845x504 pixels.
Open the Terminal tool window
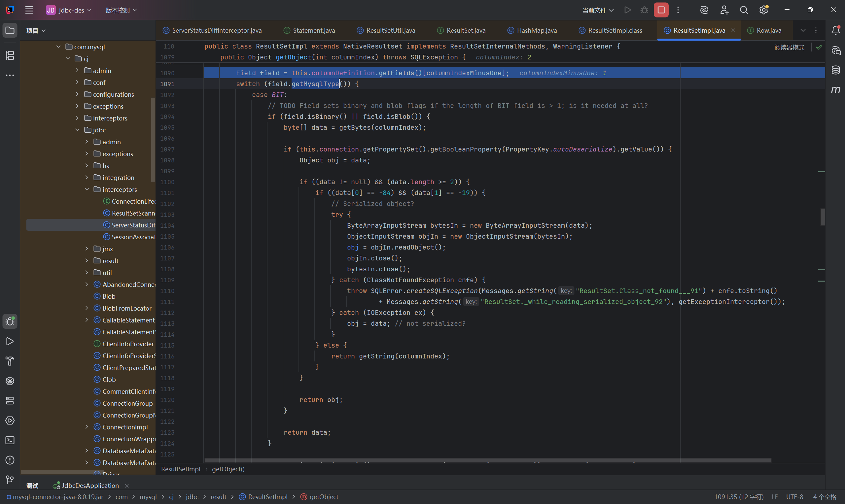tap(10, 440)
